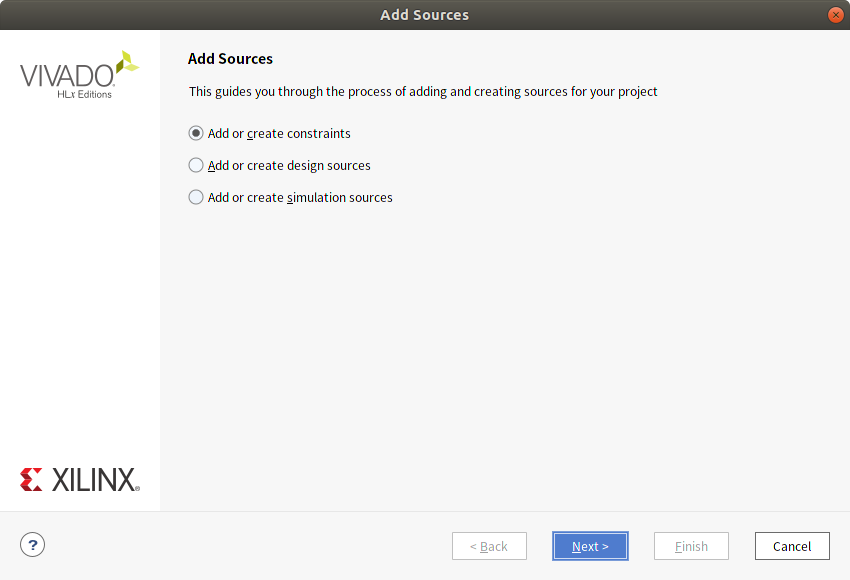Click the Add Sources title bar
This screenshot has height=580, width=850.
pyautogui.click(x=425, y=15)
